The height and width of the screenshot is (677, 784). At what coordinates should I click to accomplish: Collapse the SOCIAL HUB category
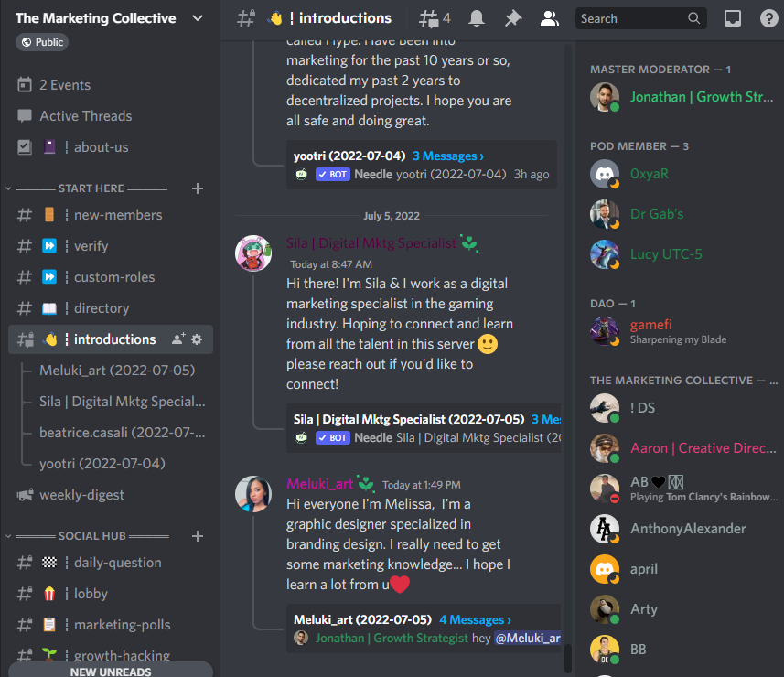point(8,536)
